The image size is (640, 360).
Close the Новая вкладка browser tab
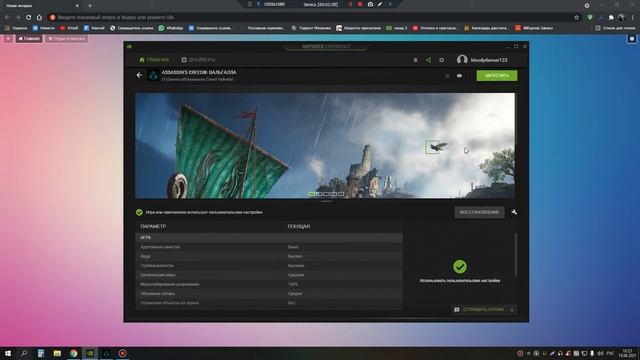coord(77,6)
